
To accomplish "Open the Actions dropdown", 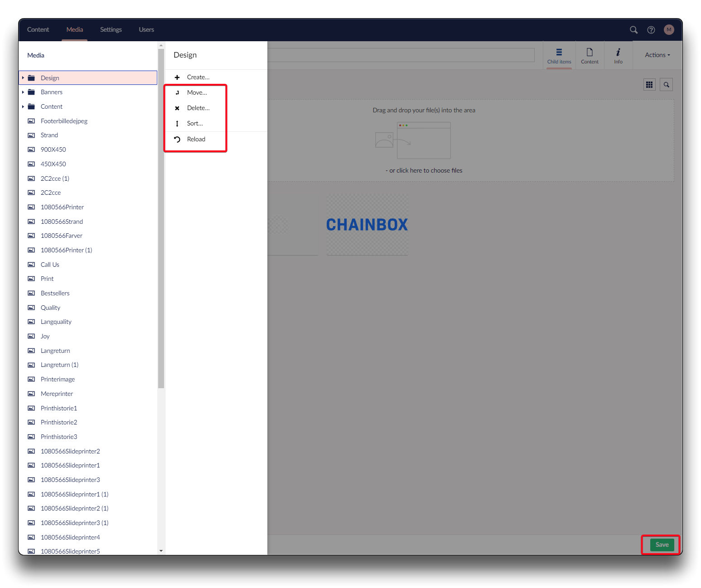I will (x=657, y=55).
